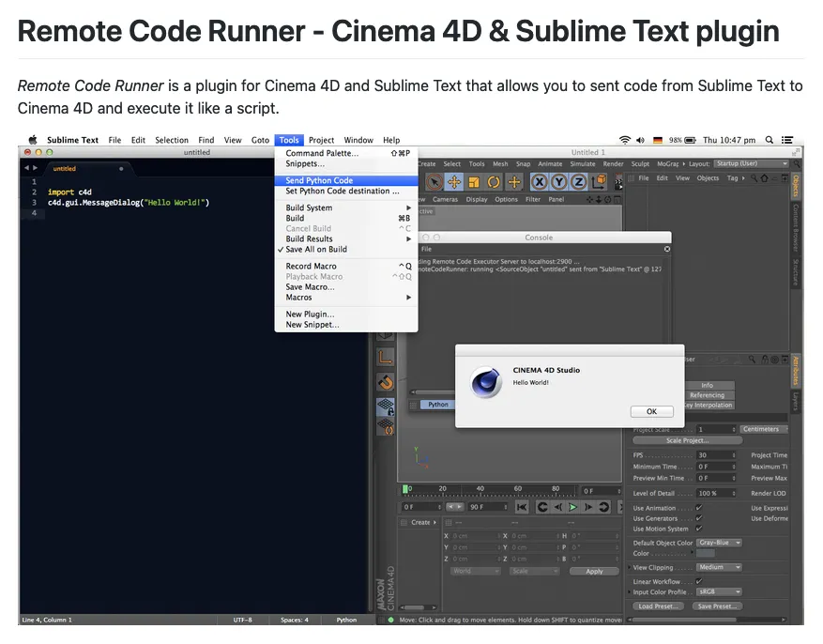This screenshot has height=644, width=823.
Task: Click the Color swatch in attributes
Action: click(x=706, y=553)
